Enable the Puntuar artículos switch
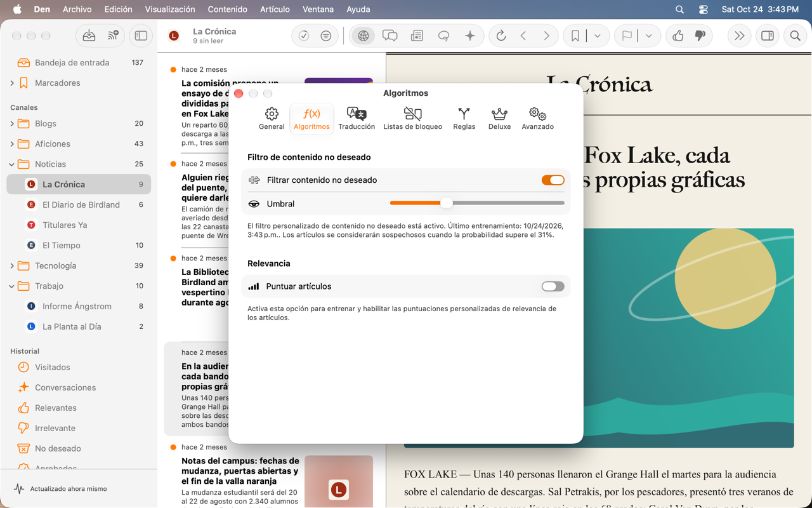The width and height of the screenshot is (812, 508). tap(553, 286)
